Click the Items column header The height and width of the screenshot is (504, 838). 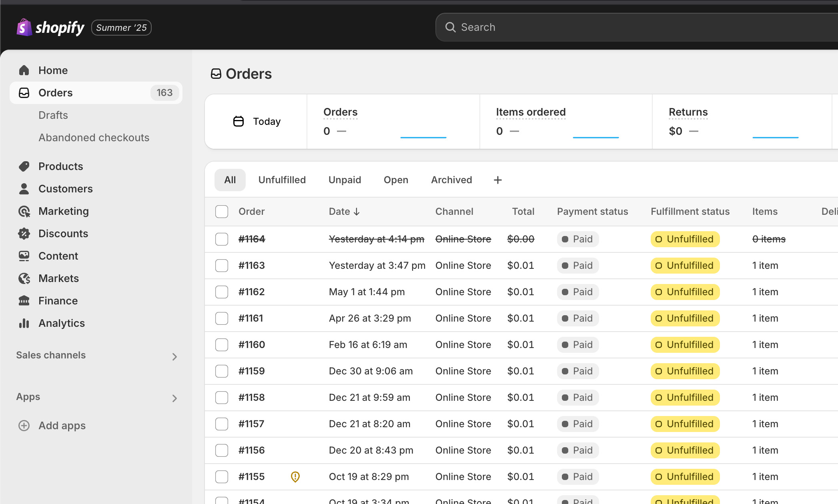(765, 212)
